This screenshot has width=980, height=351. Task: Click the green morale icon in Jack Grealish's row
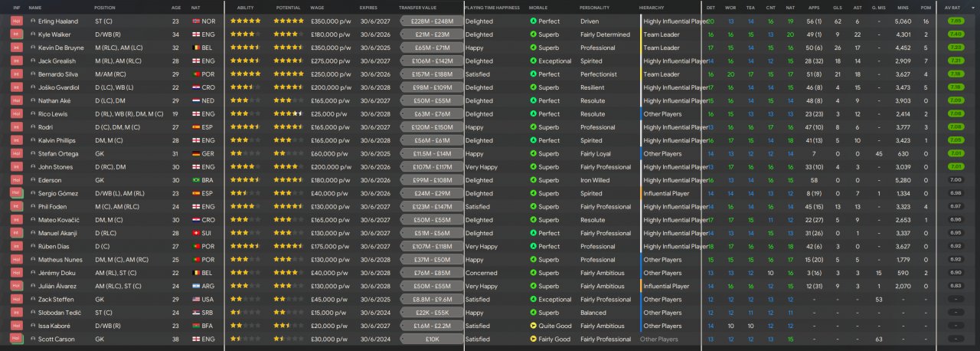533,61
